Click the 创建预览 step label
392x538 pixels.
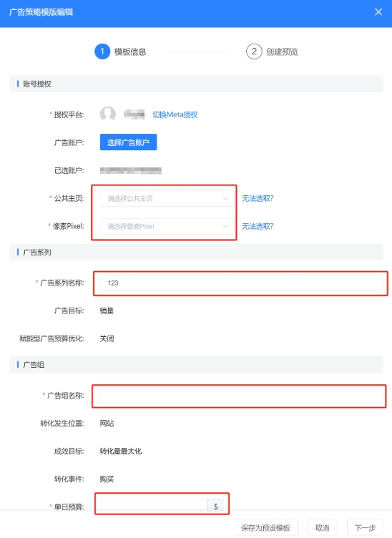282,52
